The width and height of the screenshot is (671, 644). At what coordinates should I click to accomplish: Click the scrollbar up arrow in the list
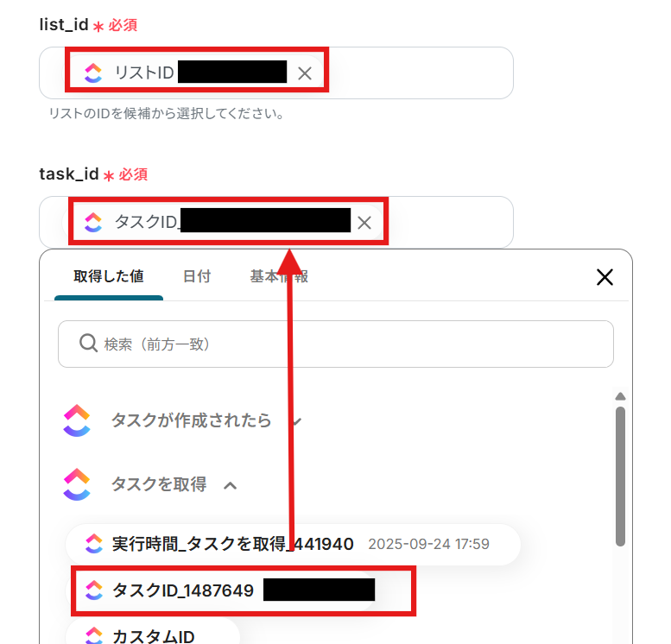point(621,396)
